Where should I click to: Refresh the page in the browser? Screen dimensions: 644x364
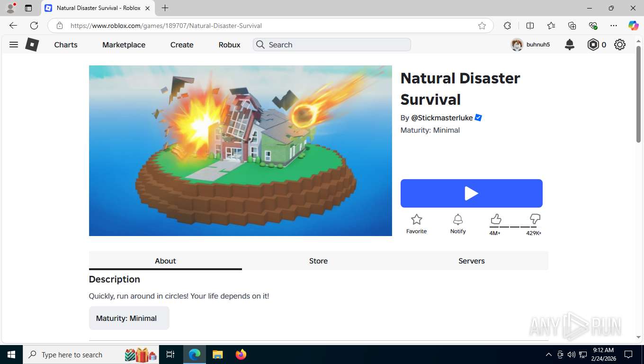[x=34, y=26]
